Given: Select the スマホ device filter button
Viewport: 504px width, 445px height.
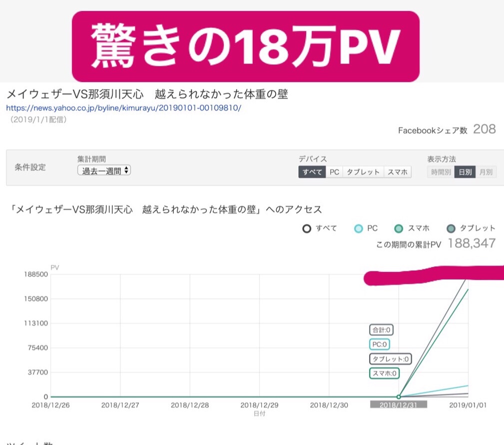Looking at the screenshot, I should 398,172.
